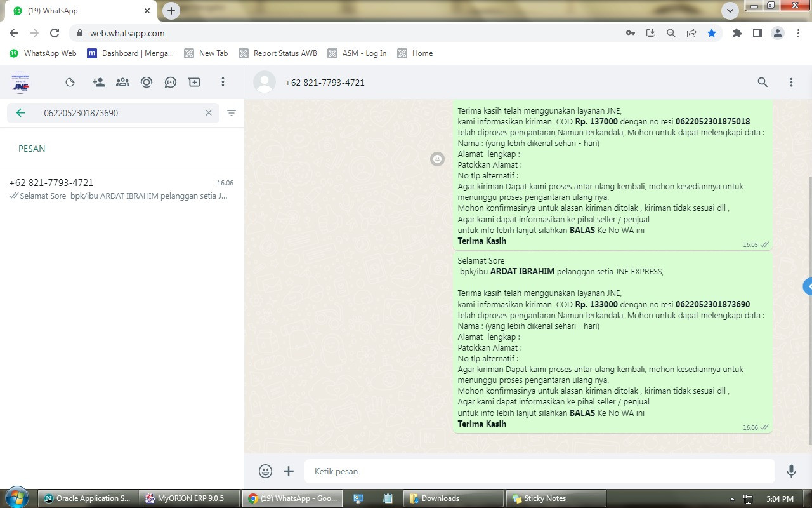Open the Channels icon
Viewport: 812px width, 508px height.
tap(170, 83)
